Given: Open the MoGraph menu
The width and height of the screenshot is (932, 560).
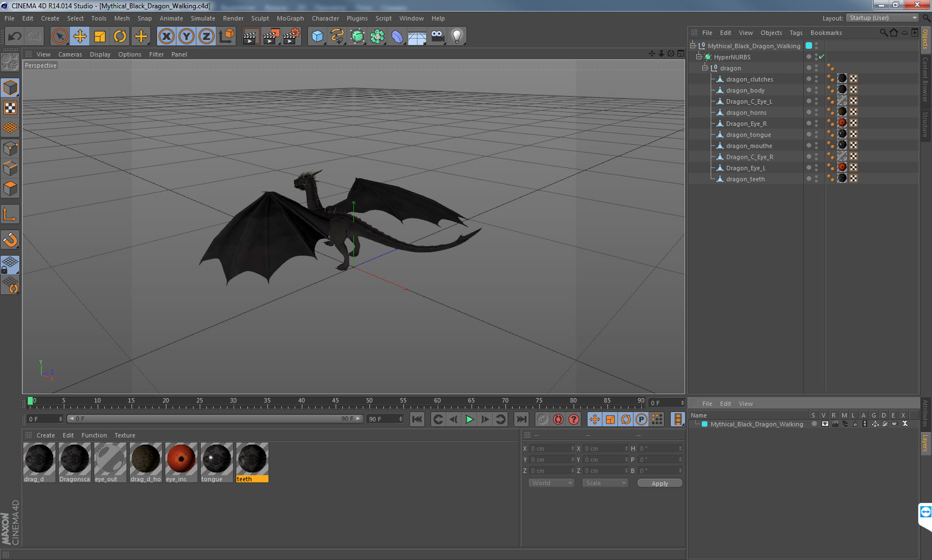Looking at the screenshot, I should click(x=290, y=18).
